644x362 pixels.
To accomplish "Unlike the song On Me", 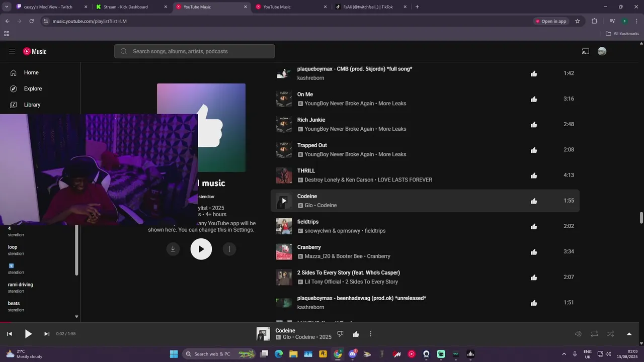I will tap(534, 99).
